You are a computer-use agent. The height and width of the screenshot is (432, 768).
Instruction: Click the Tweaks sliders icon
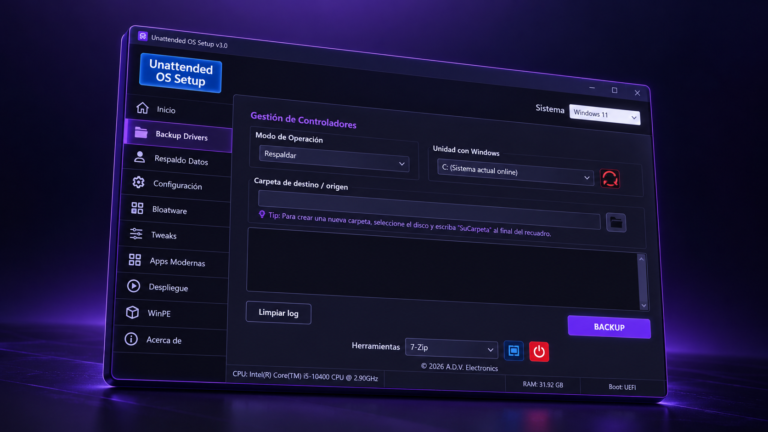[x=136, y=234]
